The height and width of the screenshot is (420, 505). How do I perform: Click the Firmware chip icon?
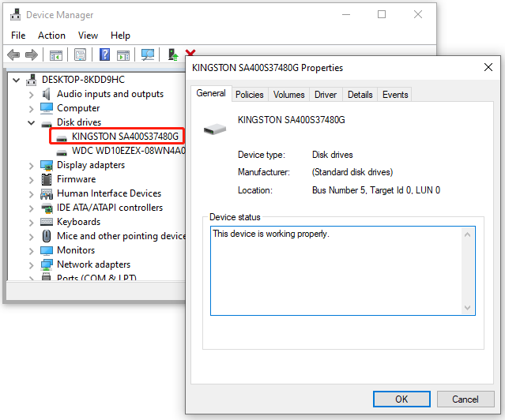tap(47, 179)
